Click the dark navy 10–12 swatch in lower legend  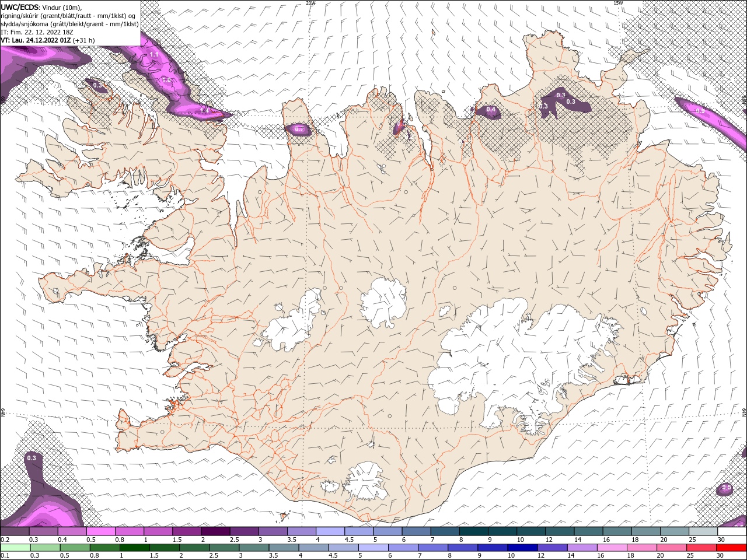click(523, 547)
